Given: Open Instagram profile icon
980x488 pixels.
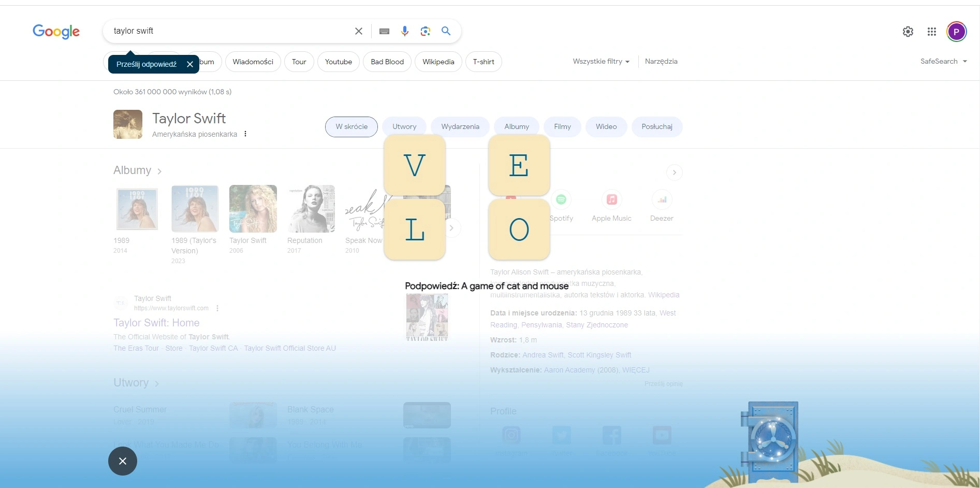Looking at the screenshot, I should click(511, 435).
